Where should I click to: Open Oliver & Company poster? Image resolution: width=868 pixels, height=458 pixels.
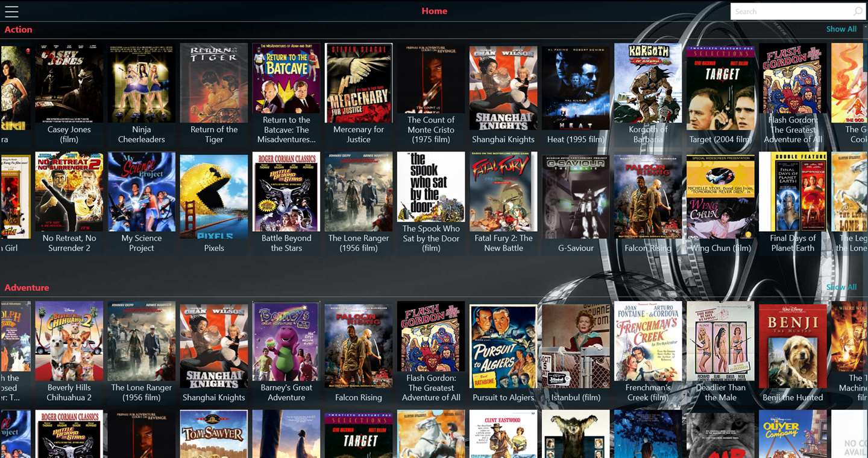coord(793,434)
